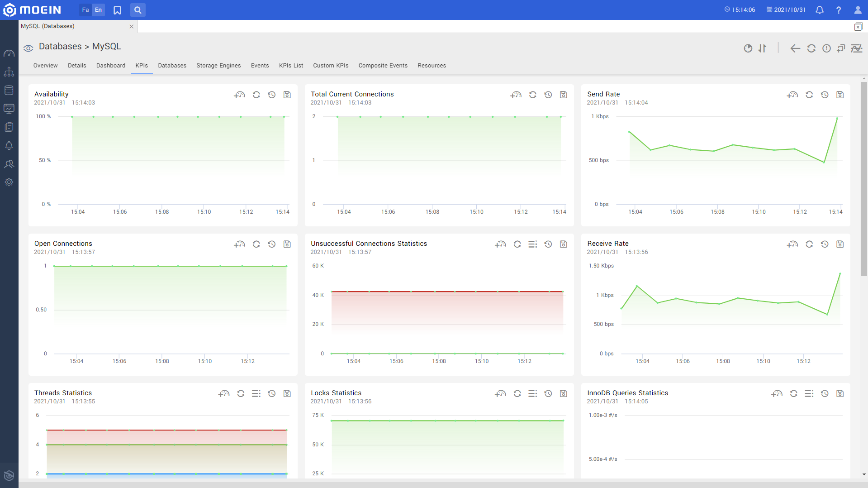Image resolution: width=868 pixels, height=488 pixels.
Task: Save Total Current Connections chart
Action: pyautogui.click(x=563, y=95)
